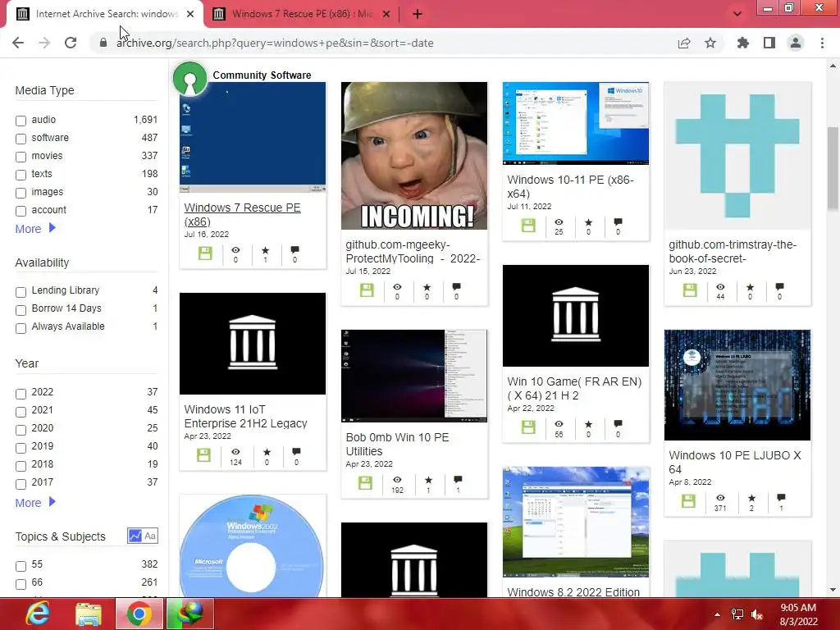Click the taskbar clock showing 9:05 AM
Viewport: 840px width, 630px height.
click(x=798, y=614)
